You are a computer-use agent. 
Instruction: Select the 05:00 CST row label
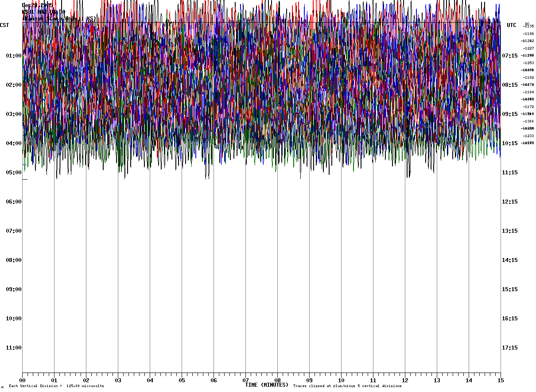(14, 173)
